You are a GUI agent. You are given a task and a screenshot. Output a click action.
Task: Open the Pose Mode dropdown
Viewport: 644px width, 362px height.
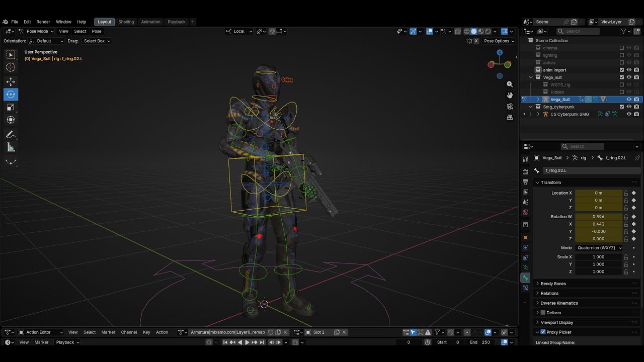pos(36,31)
